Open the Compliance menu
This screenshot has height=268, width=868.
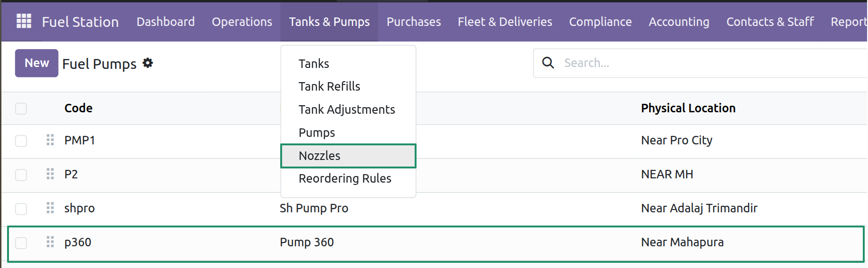pyautogui.click(x=600, y=22)
